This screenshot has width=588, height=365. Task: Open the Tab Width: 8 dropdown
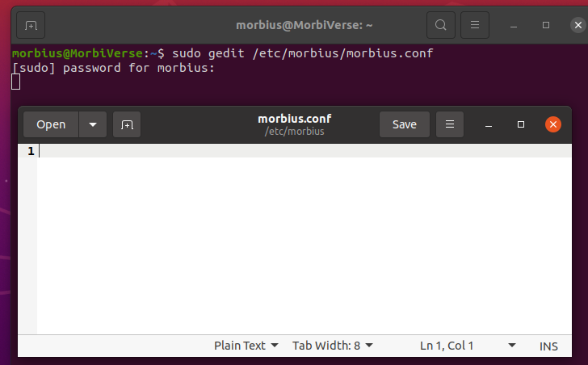(333, 345)
